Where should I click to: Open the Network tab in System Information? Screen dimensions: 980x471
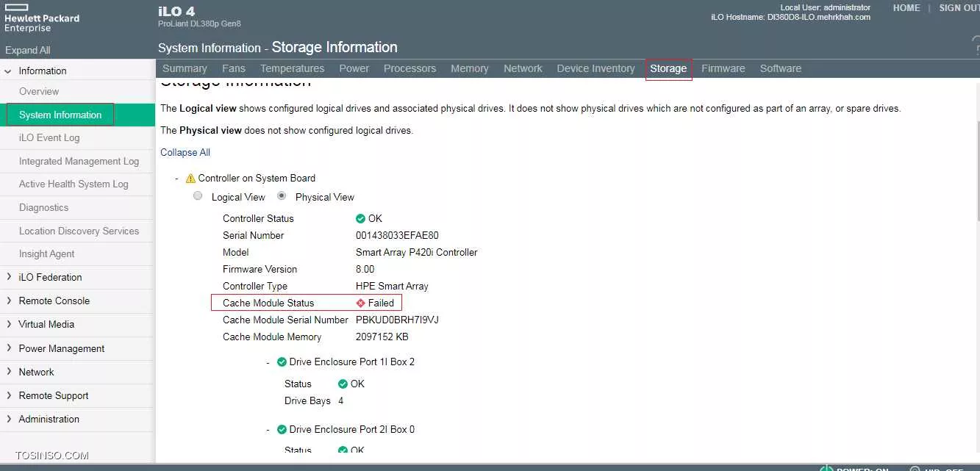pos(523,68)
